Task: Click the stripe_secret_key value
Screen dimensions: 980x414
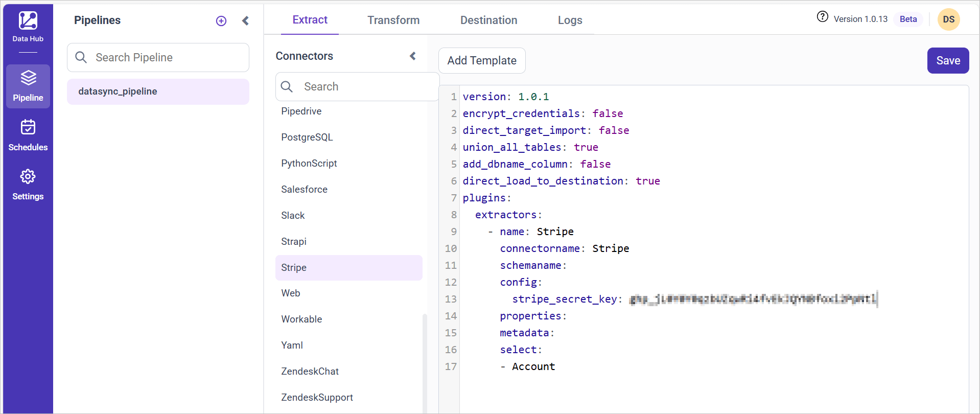Action: (753, 299)
